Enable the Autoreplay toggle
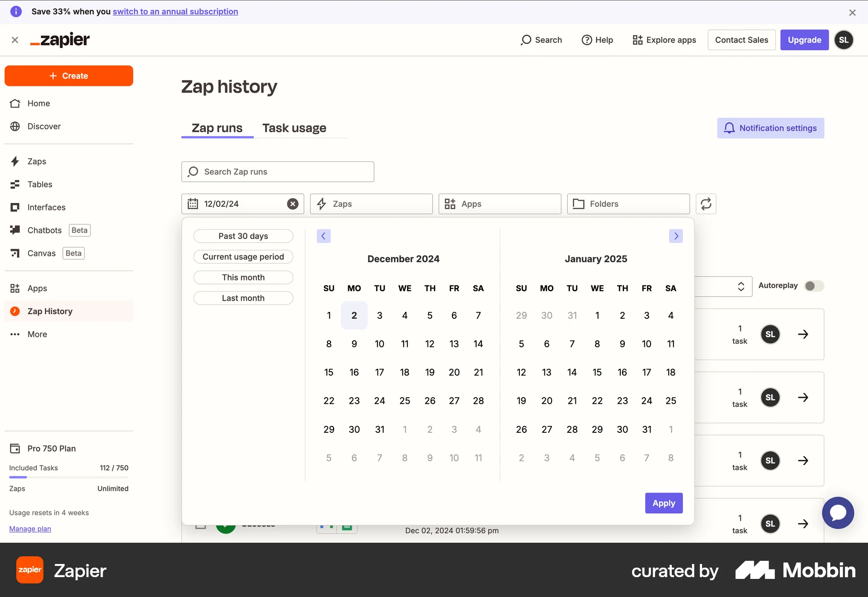Image resolution: width=868 pixels, height=597 pixels. tap(813, 286)
